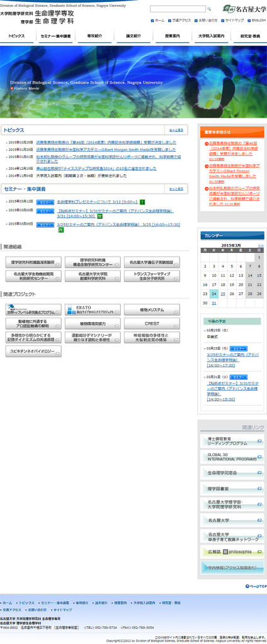Open the 研究室・教員 navigation tab
The width and height of the screenshot is (267, 644).
pos(251,36)
